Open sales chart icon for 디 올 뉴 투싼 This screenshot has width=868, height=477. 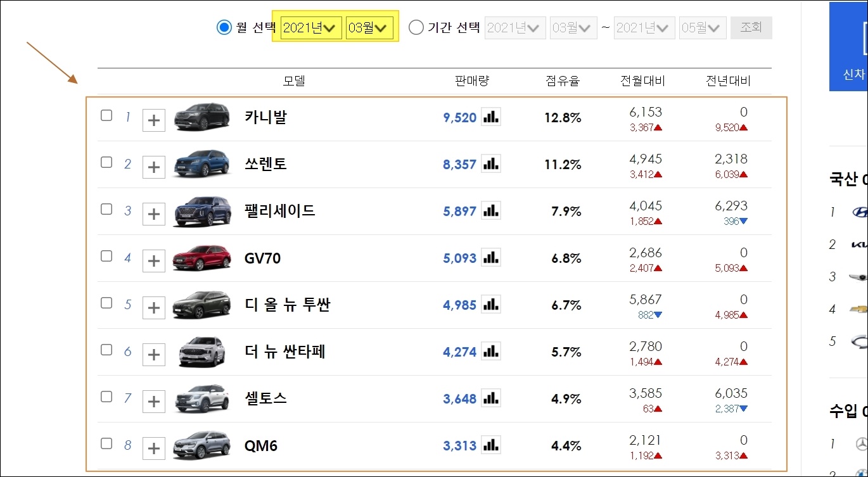[491, 304]
